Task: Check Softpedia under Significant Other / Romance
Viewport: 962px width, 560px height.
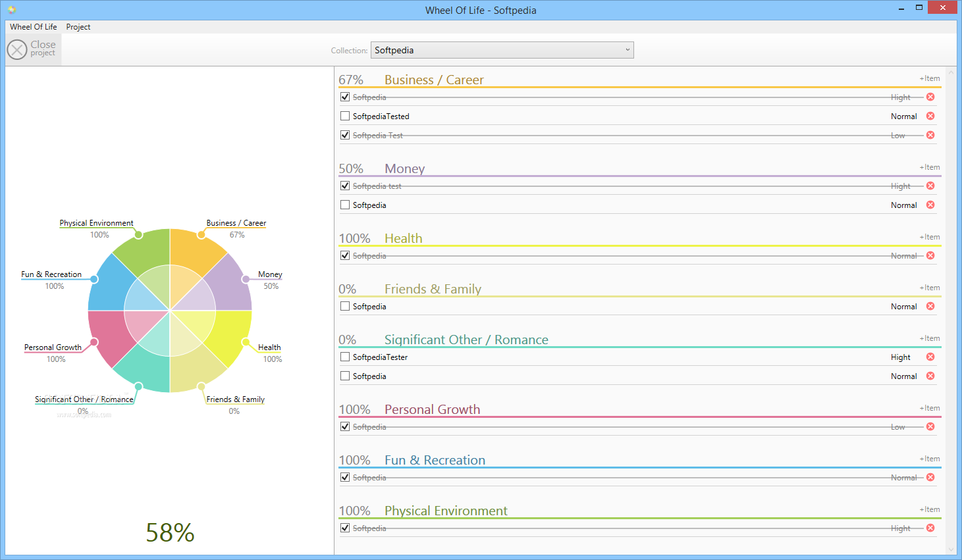Action: pyautogui.click(x=345, y=376)
